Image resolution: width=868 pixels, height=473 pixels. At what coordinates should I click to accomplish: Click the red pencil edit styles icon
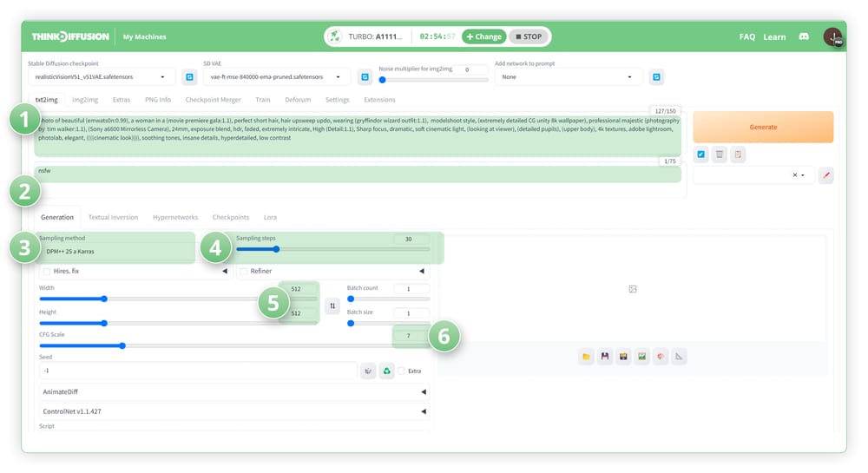coord(825,175)
